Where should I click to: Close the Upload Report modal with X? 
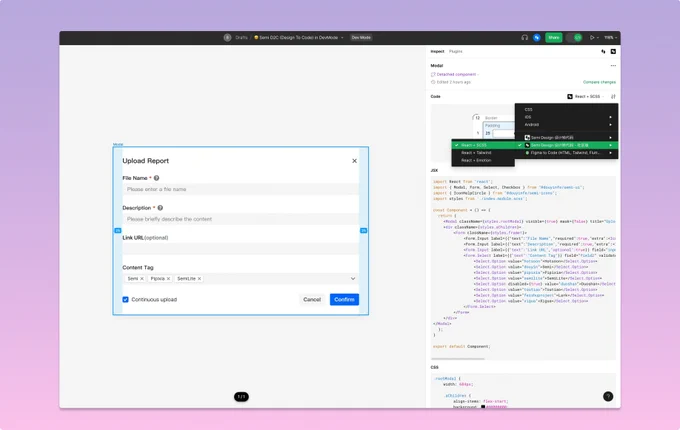tap(354, 161)
